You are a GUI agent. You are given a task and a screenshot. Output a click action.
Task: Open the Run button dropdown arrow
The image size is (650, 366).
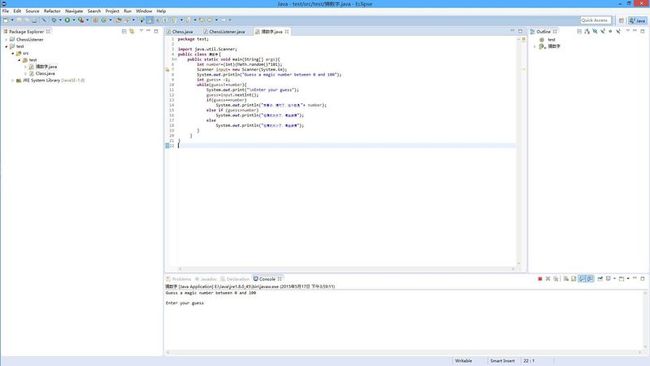73,20
